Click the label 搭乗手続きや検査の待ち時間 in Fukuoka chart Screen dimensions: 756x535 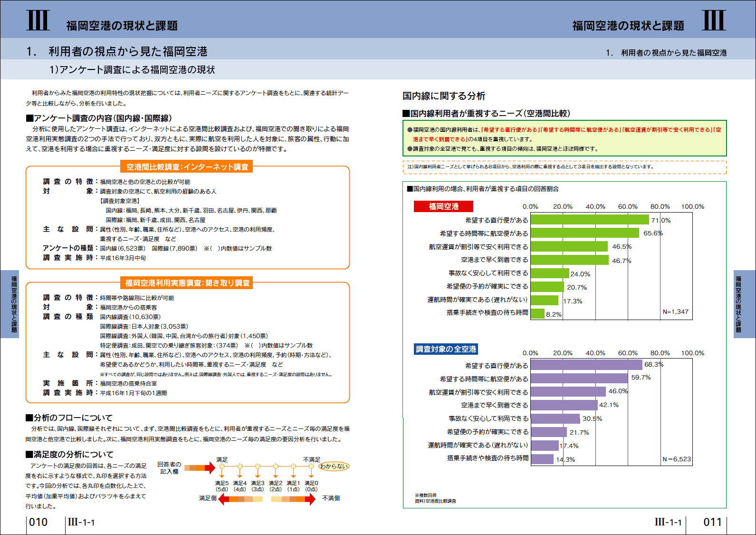[487, 312]
